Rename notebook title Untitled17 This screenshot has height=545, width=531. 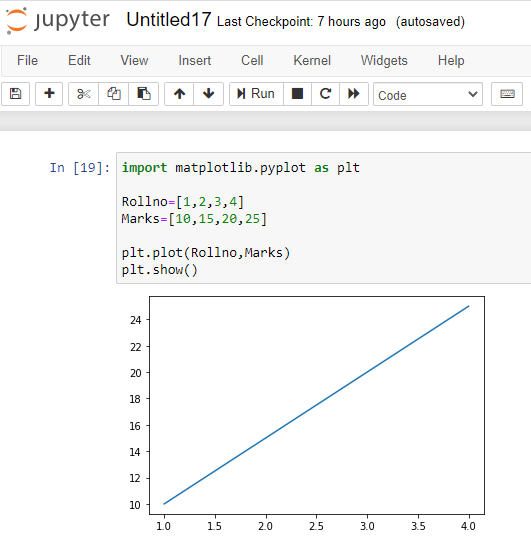[169, 19]
